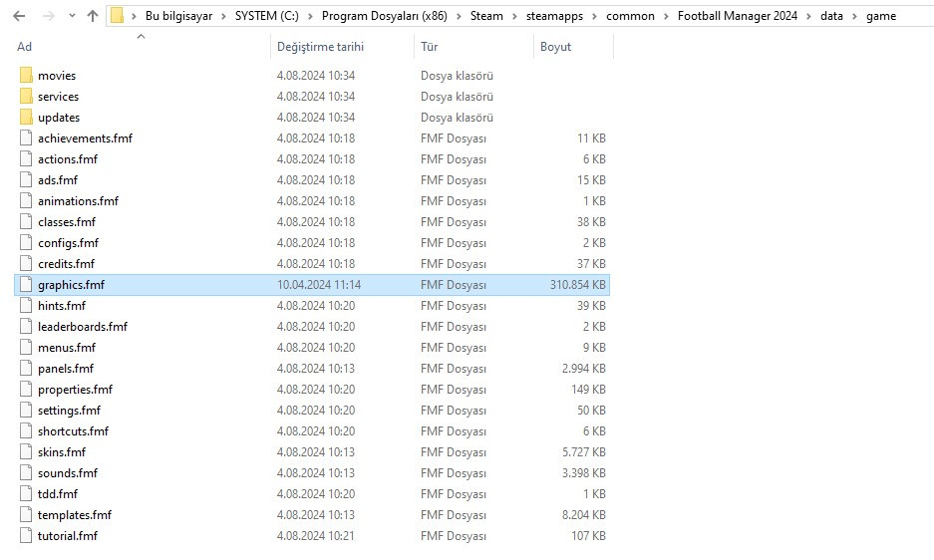Select properties.fmf file icon
Viewport: 934px width, 560px height.
26,389
